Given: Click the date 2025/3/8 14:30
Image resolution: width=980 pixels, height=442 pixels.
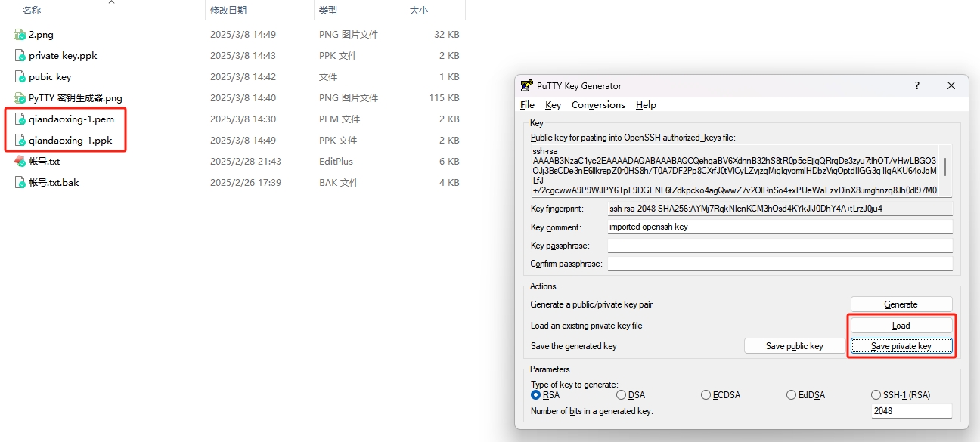Looking at the screenshot, I should tap(243, 119).
